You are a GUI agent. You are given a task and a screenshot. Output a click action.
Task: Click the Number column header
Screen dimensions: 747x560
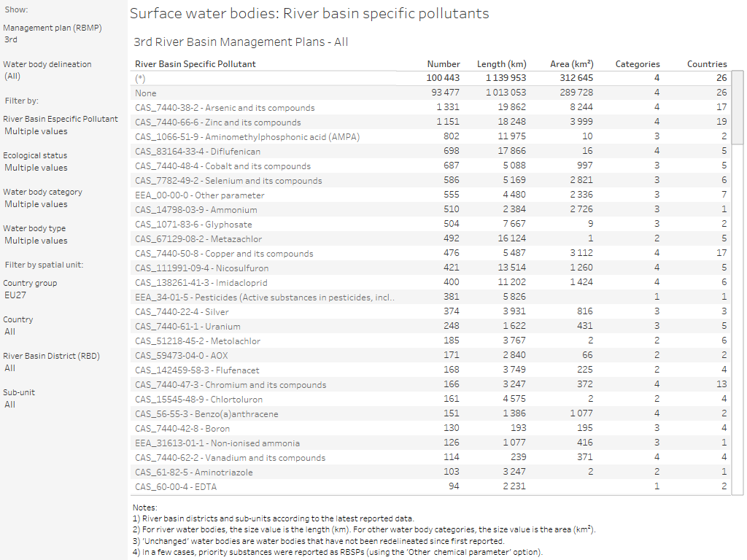click(x=444, y=64)
